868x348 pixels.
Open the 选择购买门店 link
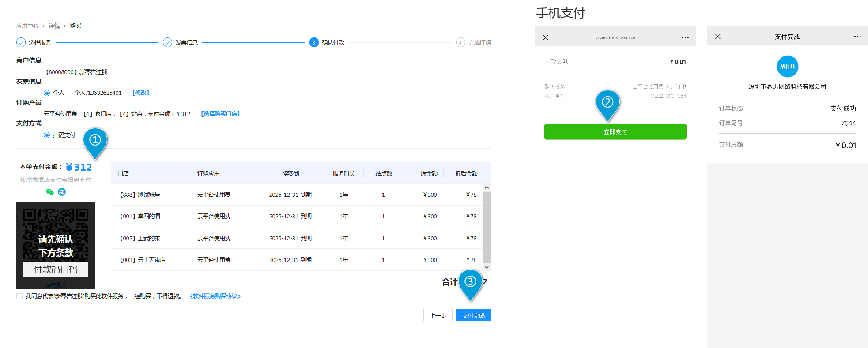(x=220, y=114)
